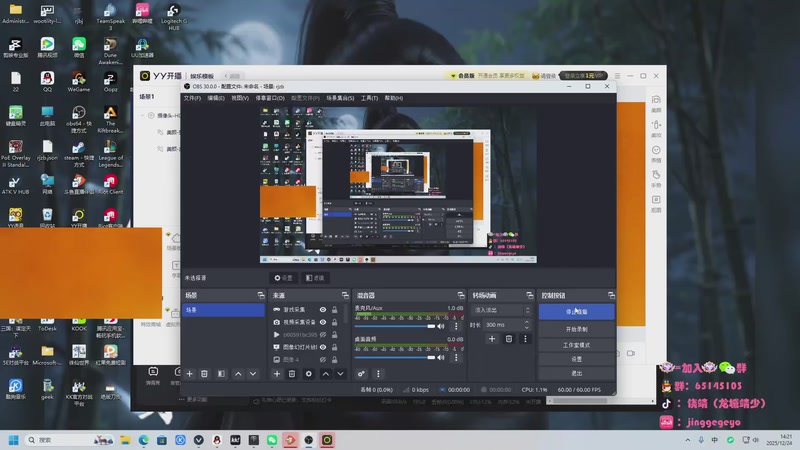Open source properties gear in Sources toolbar
The width and height of the screenshot is (800, 450).
click(x=309, y=374)
